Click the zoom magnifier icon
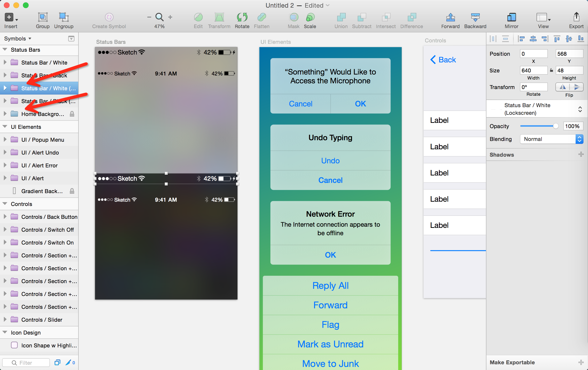This screenshot has width=588, height=370. pyautogui.click(x=160, y=17)
